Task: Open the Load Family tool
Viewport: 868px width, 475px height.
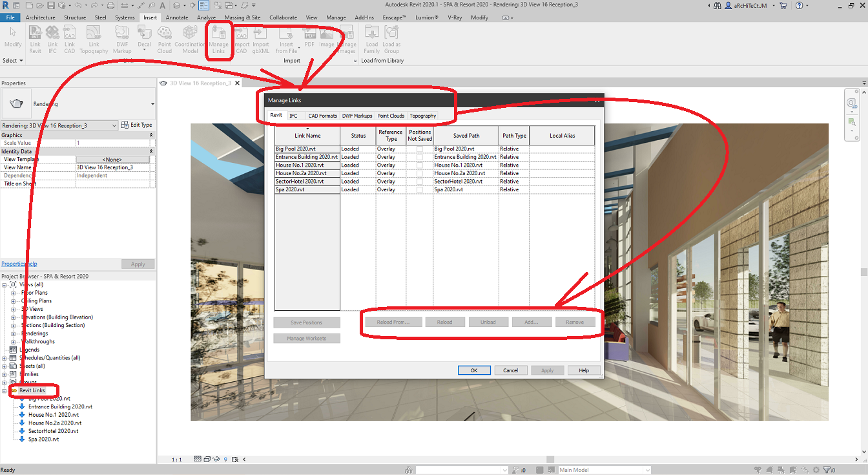Action: 371,37
